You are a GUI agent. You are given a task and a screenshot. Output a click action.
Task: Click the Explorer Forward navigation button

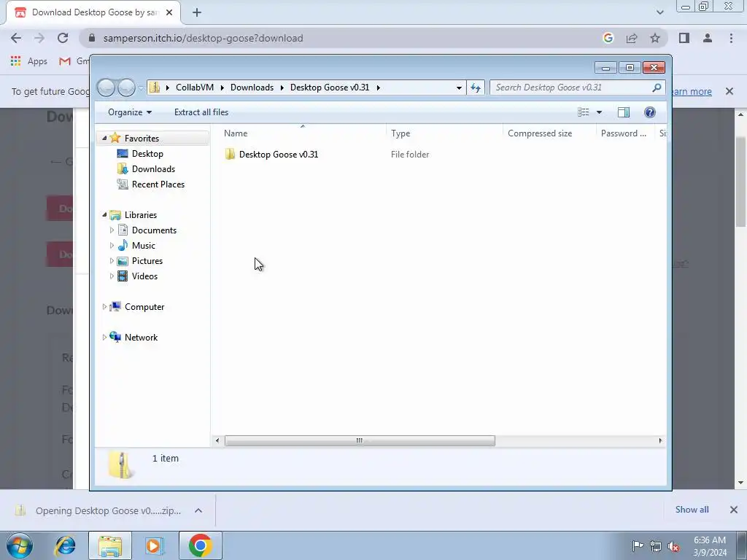tap(126, 87)
